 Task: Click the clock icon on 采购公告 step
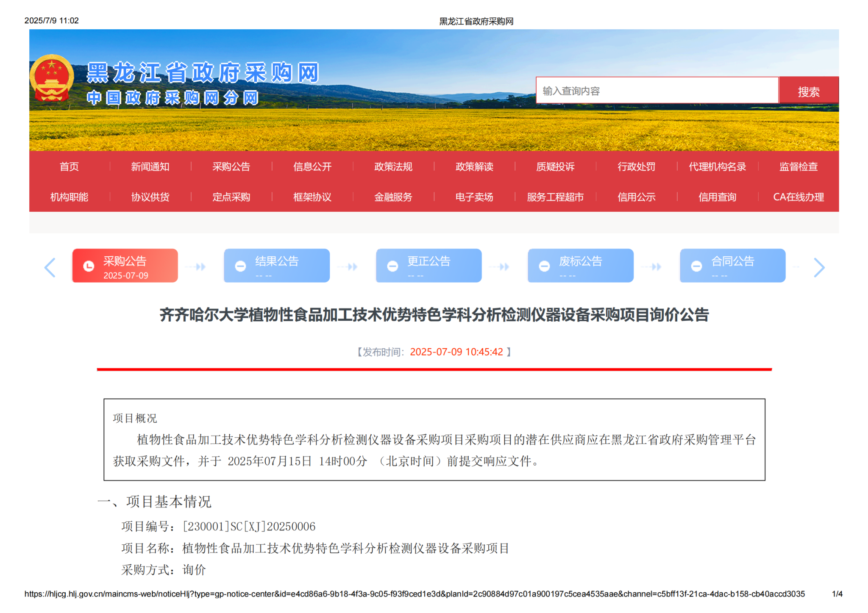tap(89, 266)
